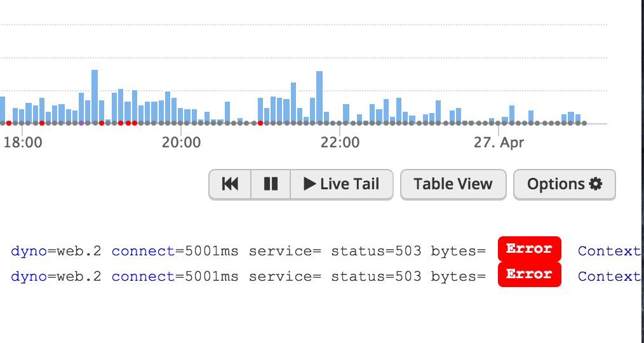Click the dyno field in first log row
The width and height of the screenshot is (644, 343).
tap(29, 251)
